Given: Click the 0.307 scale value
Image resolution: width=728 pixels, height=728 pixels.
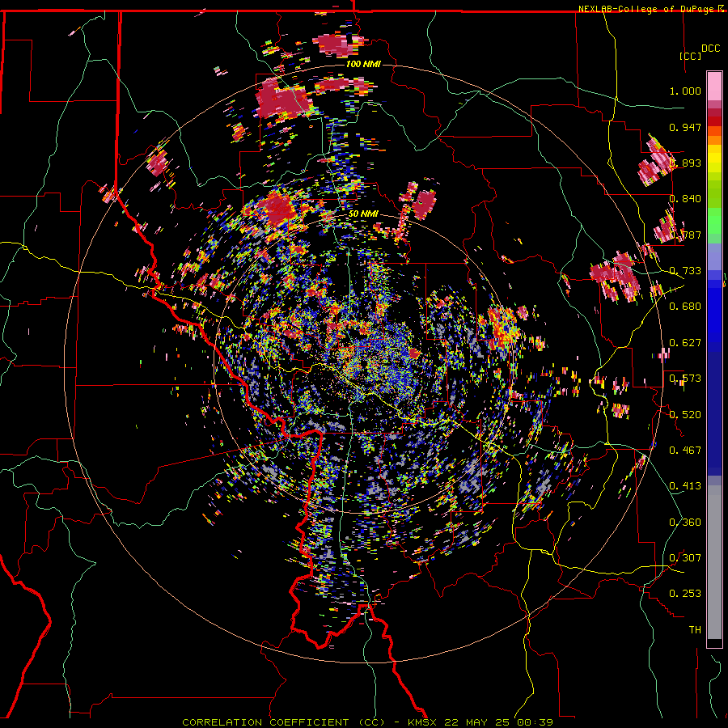Looking at the screenshot, I should coord(685,558).
